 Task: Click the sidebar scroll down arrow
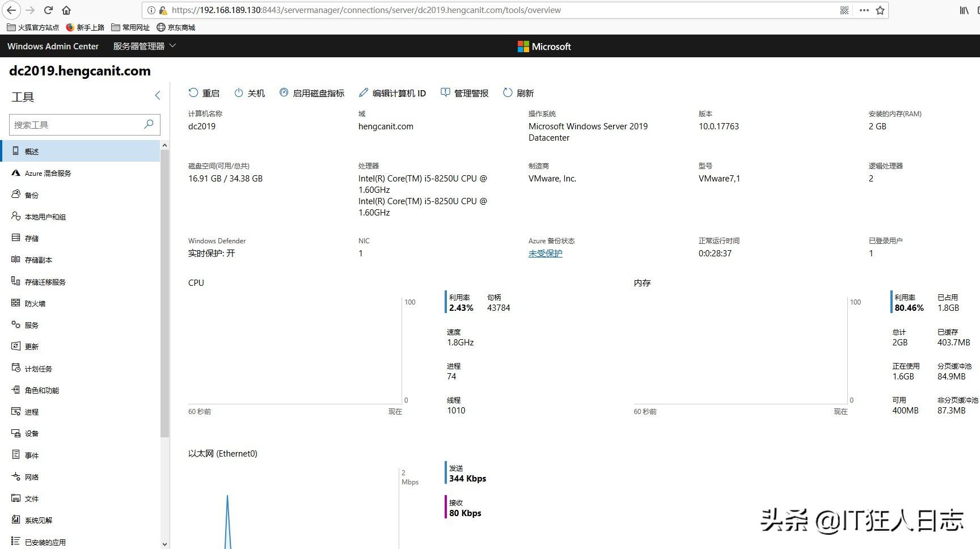coord(164,544)
